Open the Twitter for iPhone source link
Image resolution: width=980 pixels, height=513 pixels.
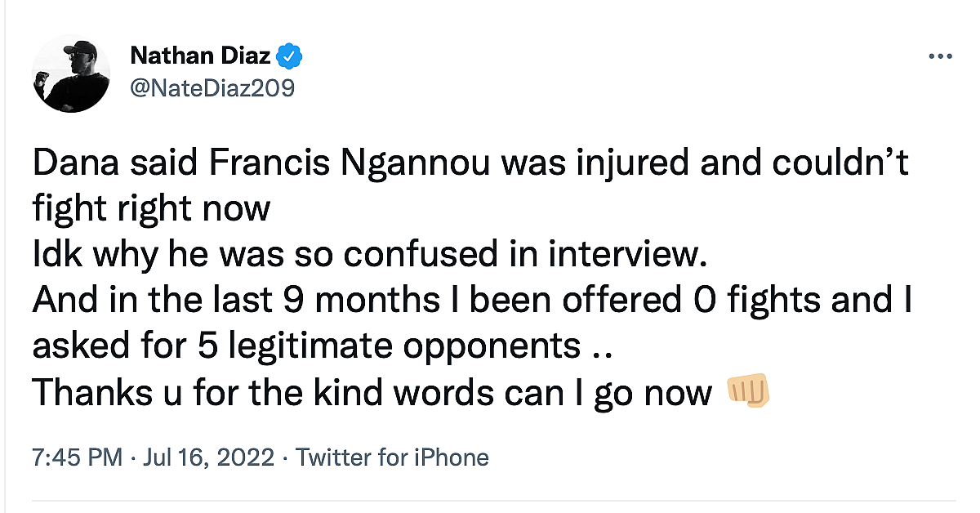(392, 457)
